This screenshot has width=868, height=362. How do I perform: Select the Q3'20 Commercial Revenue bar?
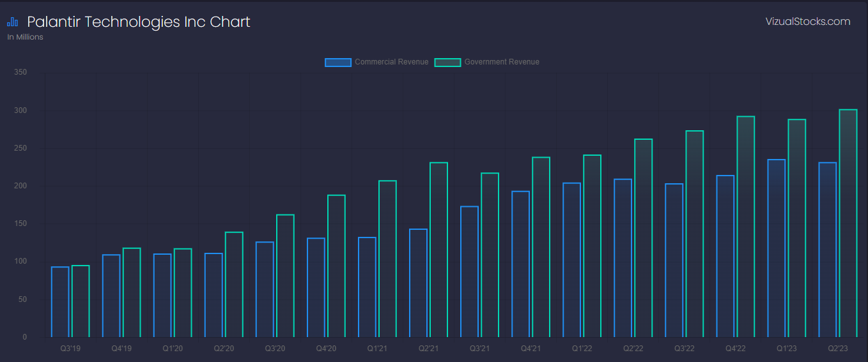click(x=265, y=289)
